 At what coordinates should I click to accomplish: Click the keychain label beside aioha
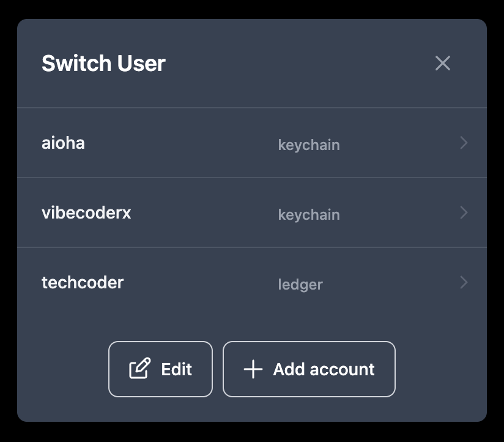pos(308,144)
